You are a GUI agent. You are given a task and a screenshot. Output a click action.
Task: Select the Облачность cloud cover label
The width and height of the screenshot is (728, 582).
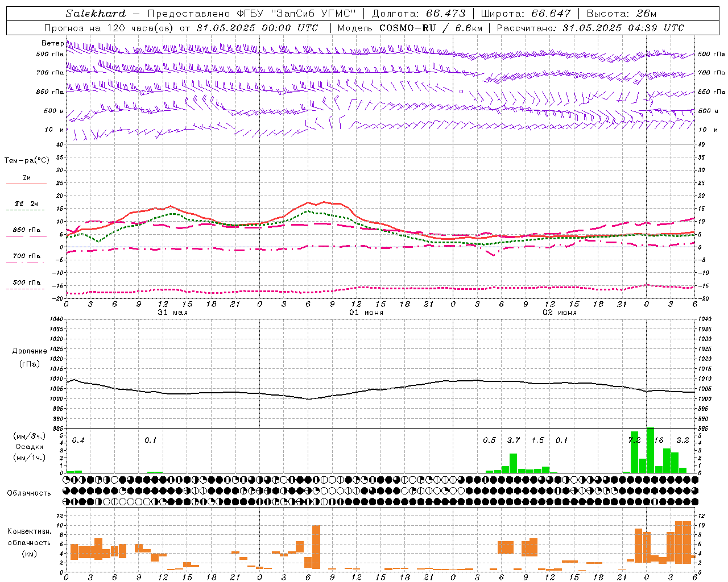coord(29,493)
